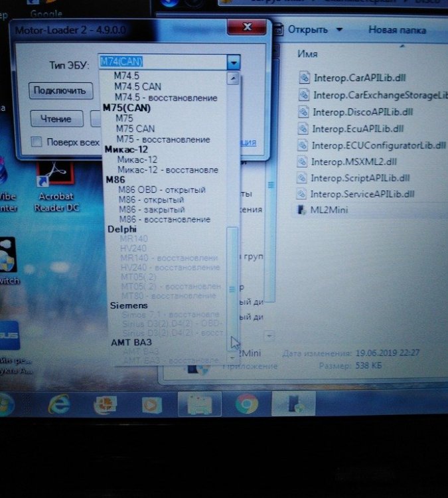Open the File Explorer taskbar button

point(199,404)
